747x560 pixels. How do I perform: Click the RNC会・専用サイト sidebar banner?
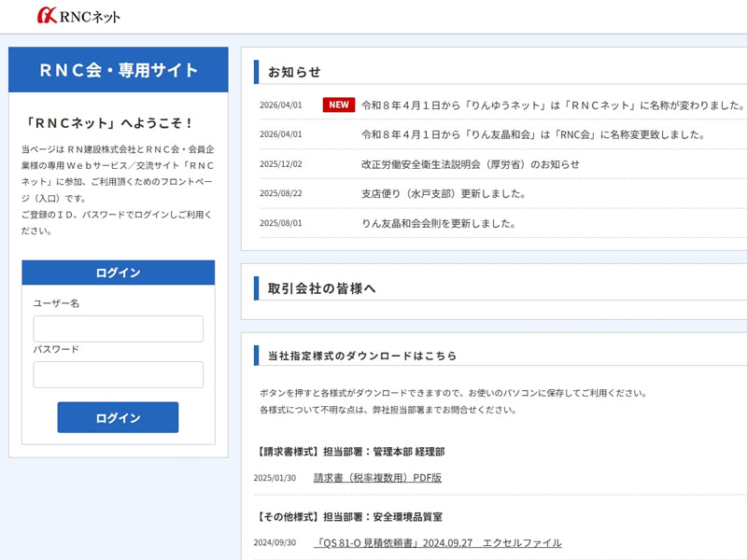tap(118, 69)
